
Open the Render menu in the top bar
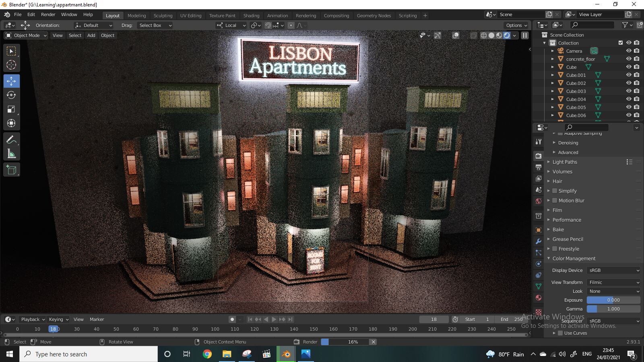(48, 14)
